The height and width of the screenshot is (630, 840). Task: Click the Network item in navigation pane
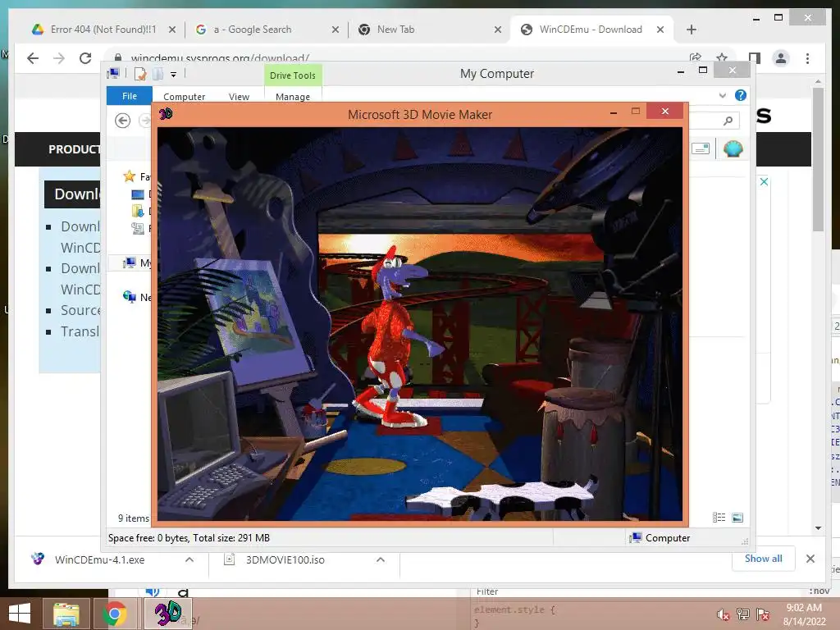tap(137, 297)
